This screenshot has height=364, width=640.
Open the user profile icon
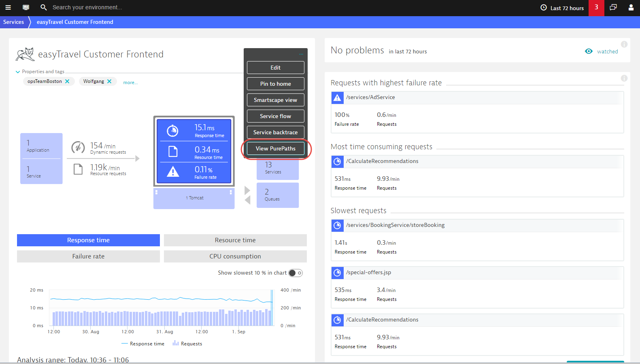point(631,7)
